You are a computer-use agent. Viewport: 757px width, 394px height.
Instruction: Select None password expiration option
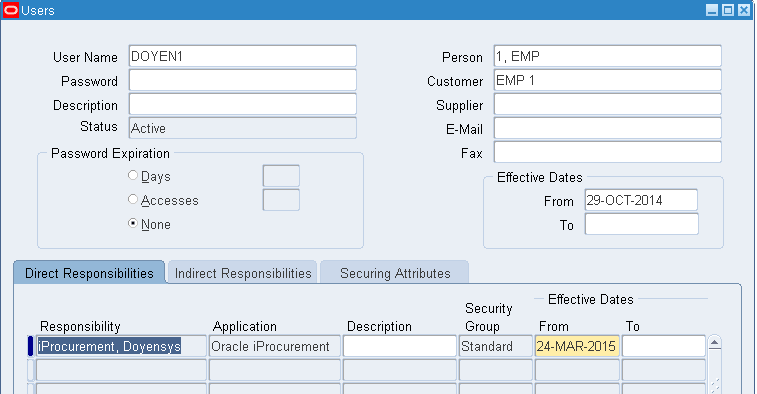click(133, 223)
